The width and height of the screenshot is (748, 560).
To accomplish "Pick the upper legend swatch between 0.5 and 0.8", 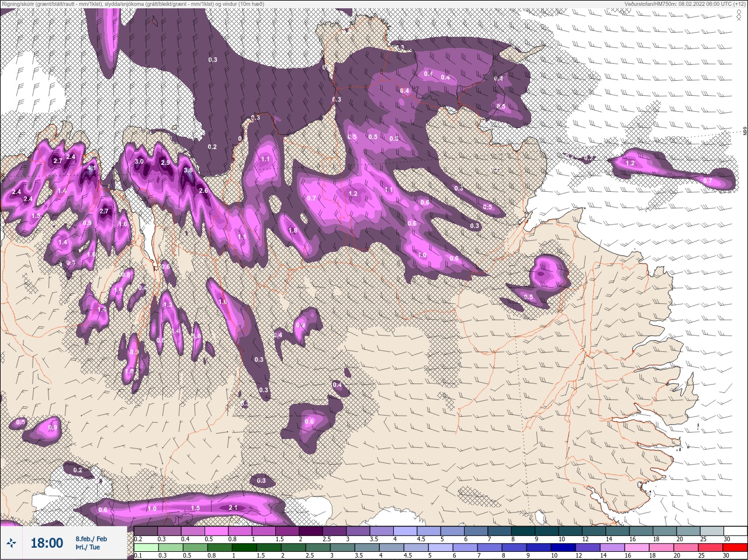I will point(217,531).
